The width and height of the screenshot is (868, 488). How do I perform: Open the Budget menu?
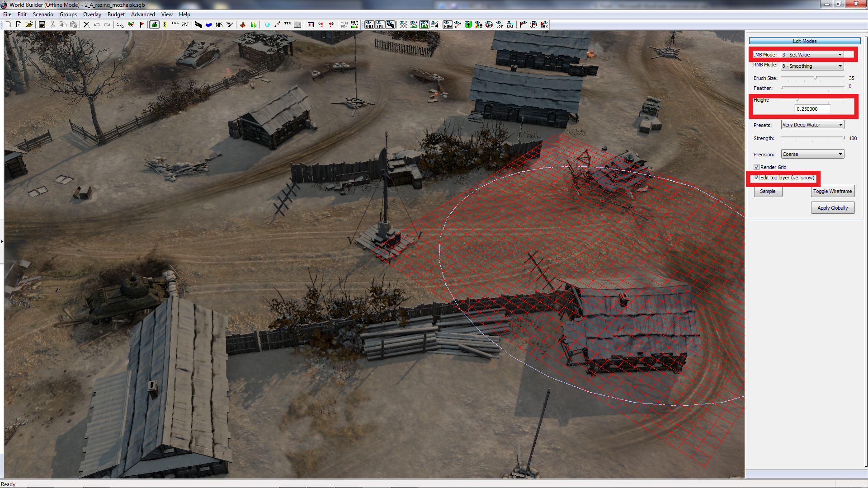point(116,14)
